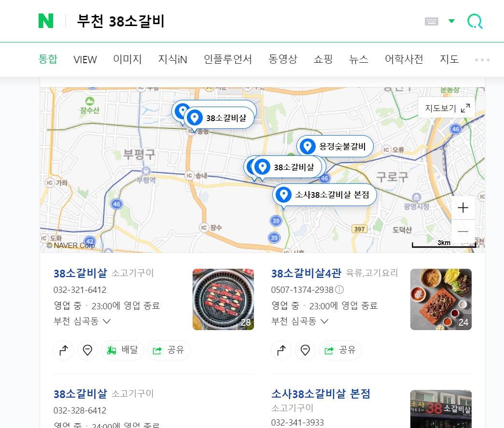Open 지도보기 to expand the map
Image resolution: width=504 pixels, height=428 pixels.
click(x=447, y=108)
